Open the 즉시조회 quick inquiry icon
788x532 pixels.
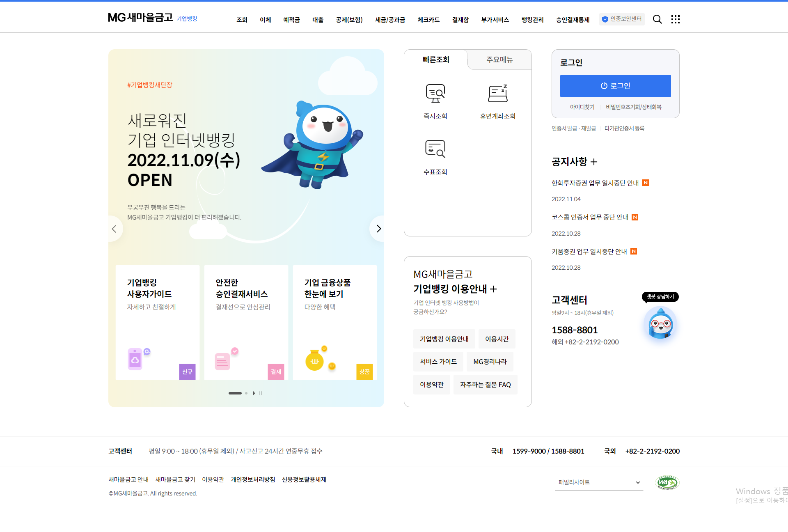click(435, 93)
